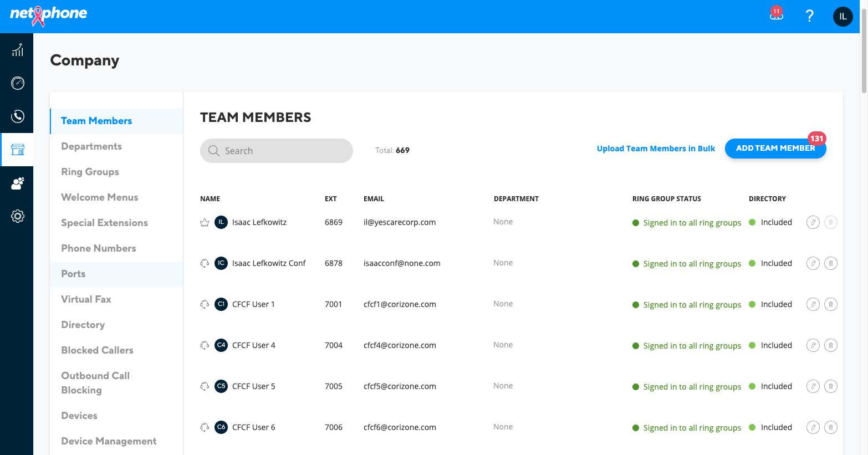
Task: Edit CFCF User 6 row
Action: click(x=813, y=427)
